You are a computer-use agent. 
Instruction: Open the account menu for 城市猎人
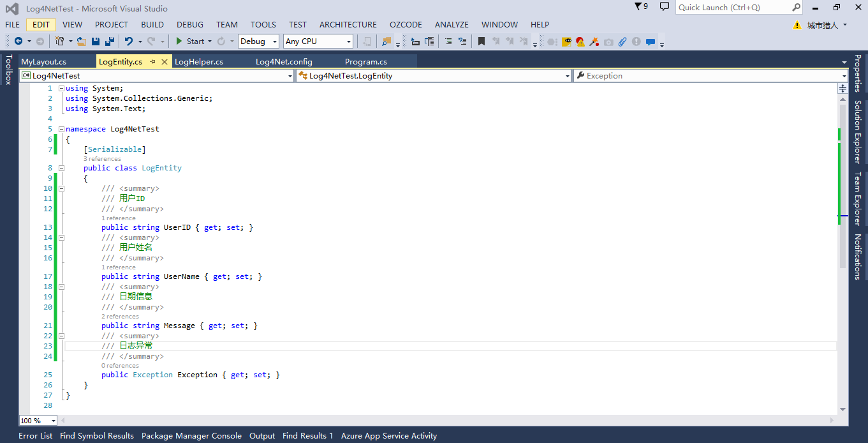point(827,26)
